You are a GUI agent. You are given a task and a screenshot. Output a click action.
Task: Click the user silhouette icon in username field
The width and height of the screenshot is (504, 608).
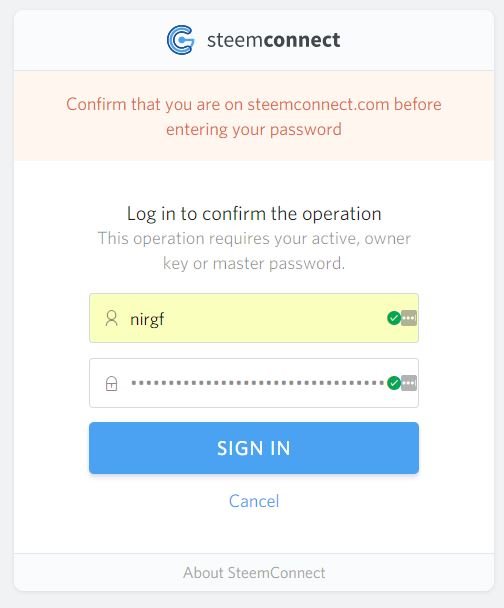(x=112, y=318)
